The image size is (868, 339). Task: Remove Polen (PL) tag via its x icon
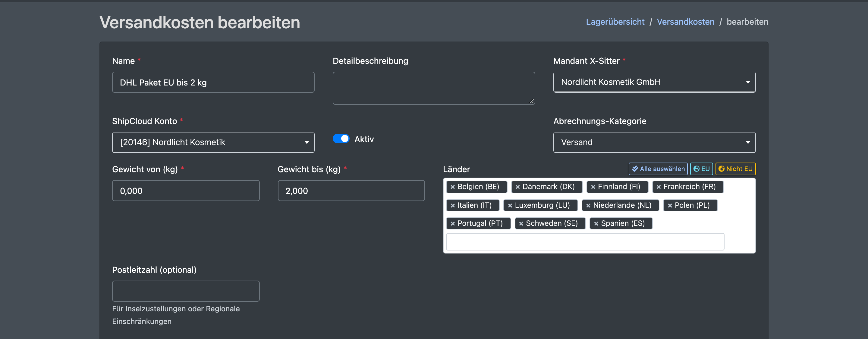point(670,205)
